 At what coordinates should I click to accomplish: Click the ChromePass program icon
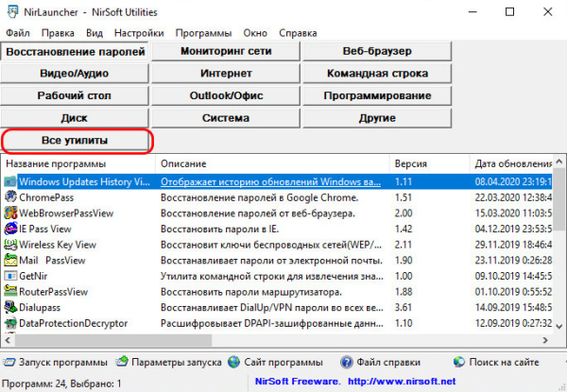(x=10, y=196)
